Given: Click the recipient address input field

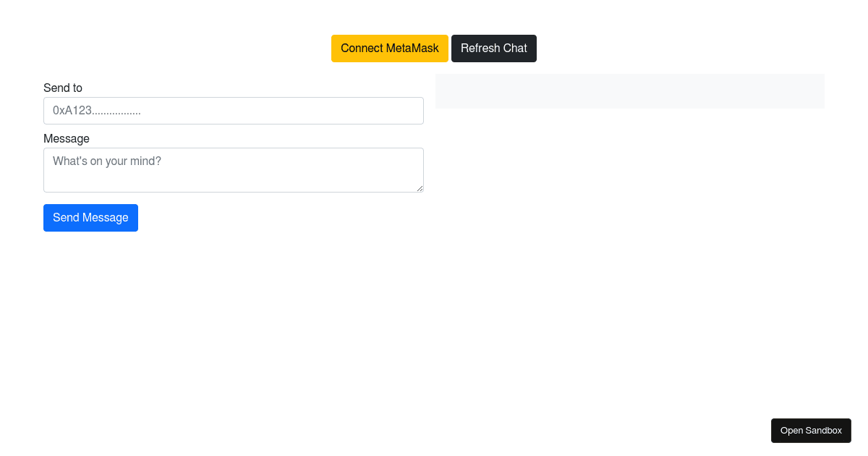Looking at the screenshot, I should click(x=234, y=111).
